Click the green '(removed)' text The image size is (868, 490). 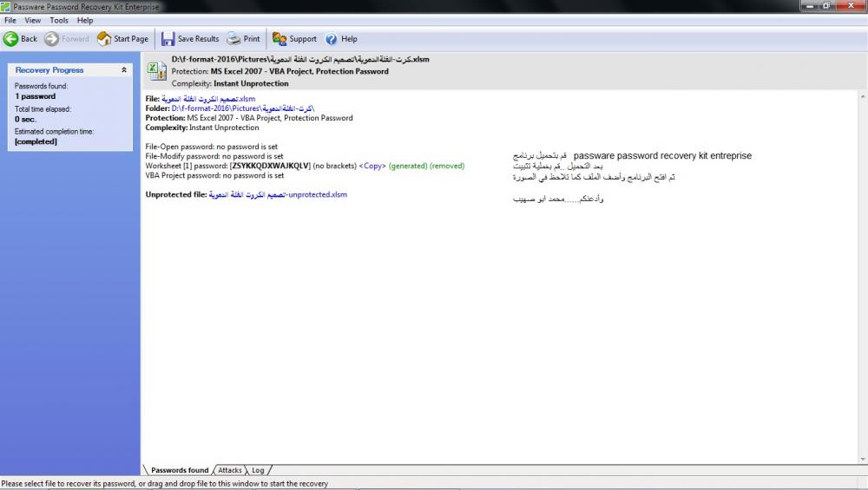click(447, 166)
